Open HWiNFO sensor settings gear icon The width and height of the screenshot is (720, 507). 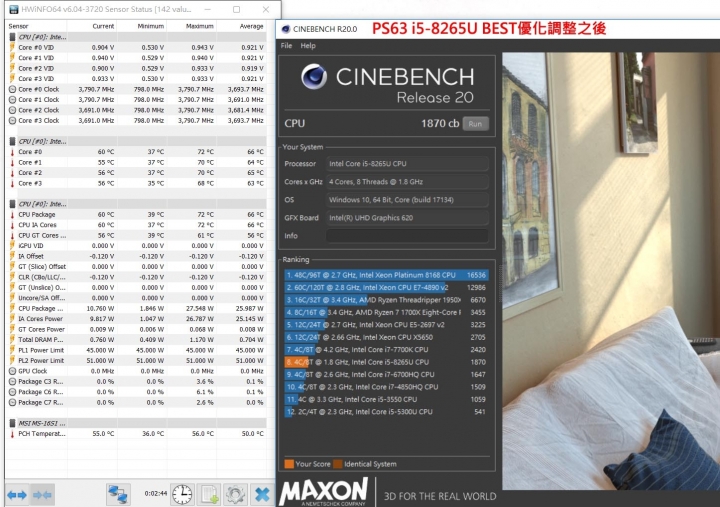click(x=235, y=495)
